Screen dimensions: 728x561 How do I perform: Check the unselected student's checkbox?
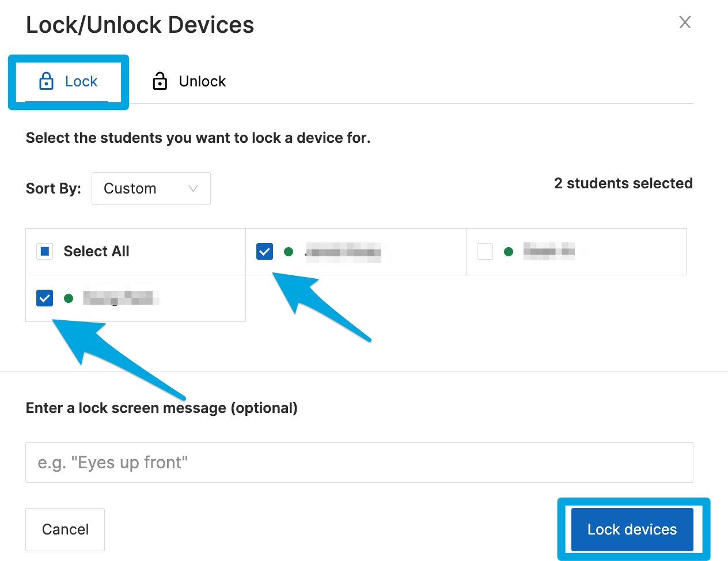coord(485,252)
